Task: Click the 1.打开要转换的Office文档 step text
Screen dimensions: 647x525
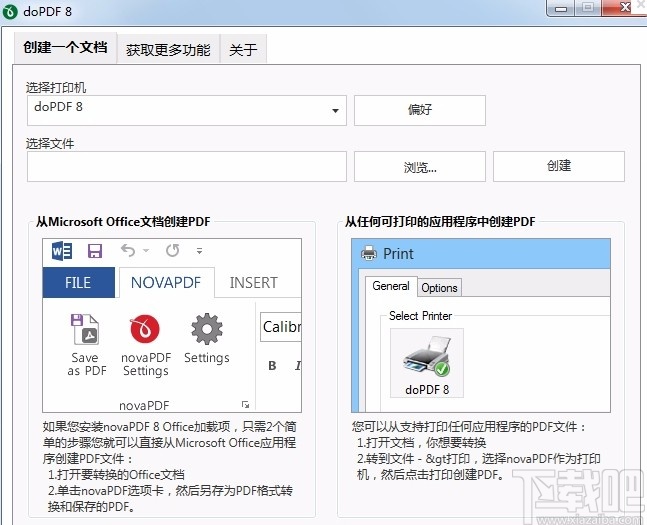Action: [x=116, y=475]
